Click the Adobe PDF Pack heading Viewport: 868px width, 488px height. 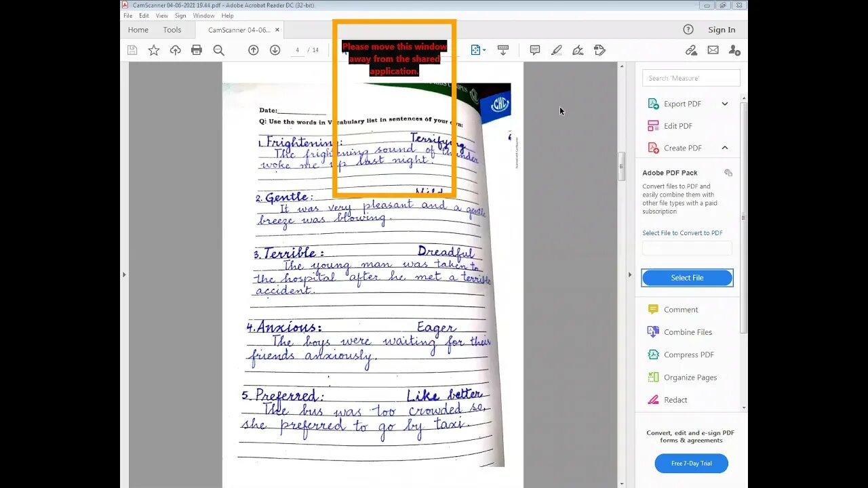click(x=670, y=173)
